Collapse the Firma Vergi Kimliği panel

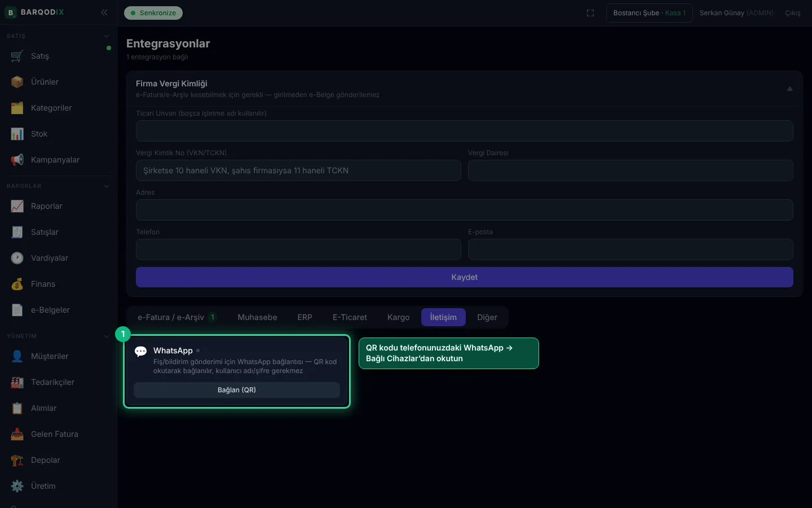789,89
